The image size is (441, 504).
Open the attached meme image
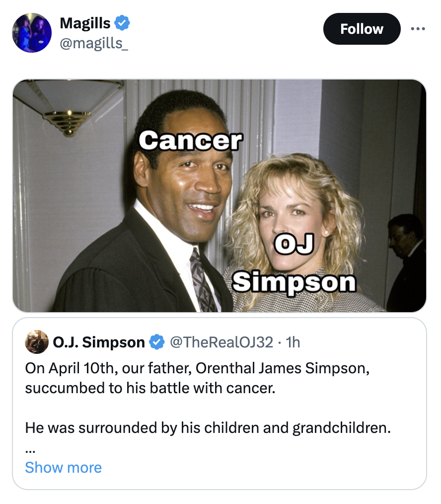coord(220,196)
